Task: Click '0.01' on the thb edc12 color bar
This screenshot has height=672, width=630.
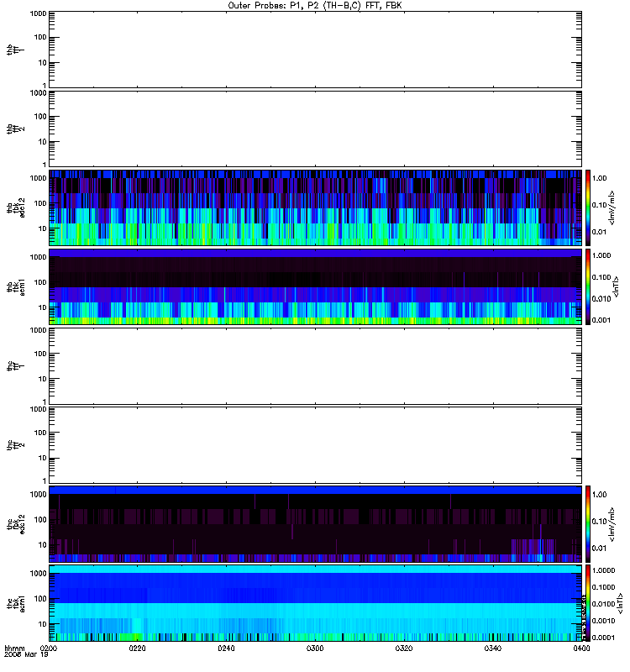Action: tap(599, 232)
